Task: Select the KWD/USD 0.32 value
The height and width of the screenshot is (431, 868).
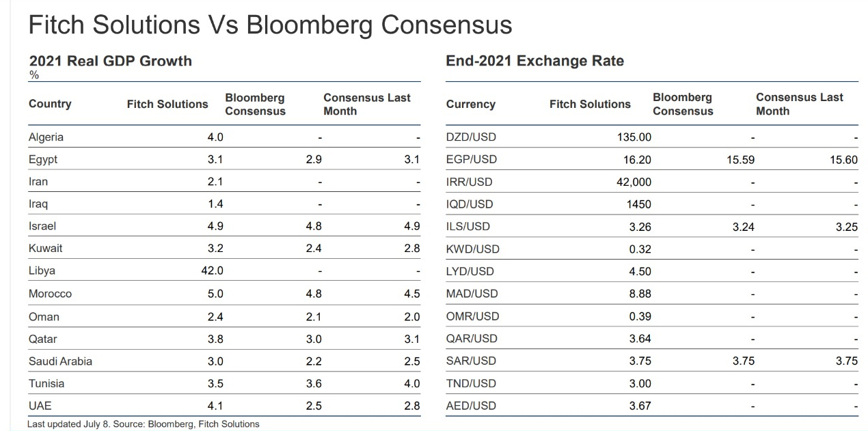Action: tap(640, 249)
